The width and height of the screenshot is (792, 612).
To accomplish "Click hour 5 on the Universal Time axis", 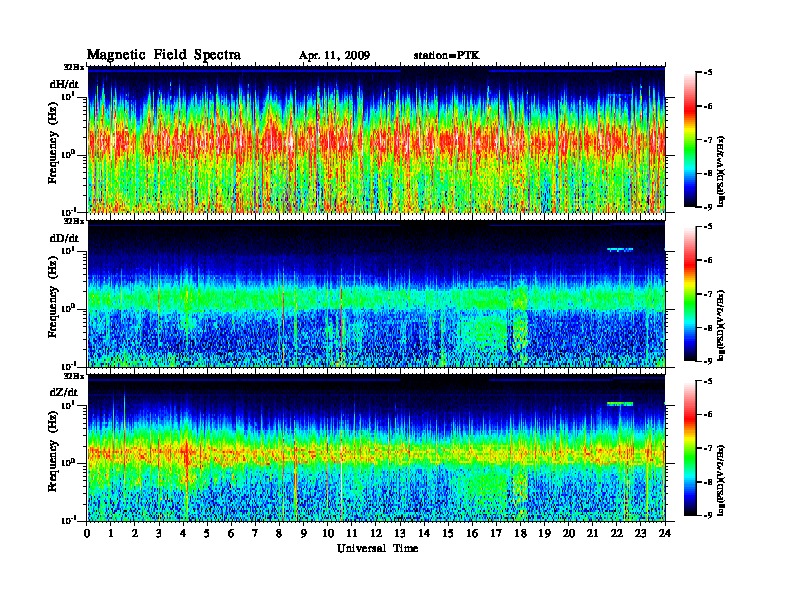I will [207, 534].
